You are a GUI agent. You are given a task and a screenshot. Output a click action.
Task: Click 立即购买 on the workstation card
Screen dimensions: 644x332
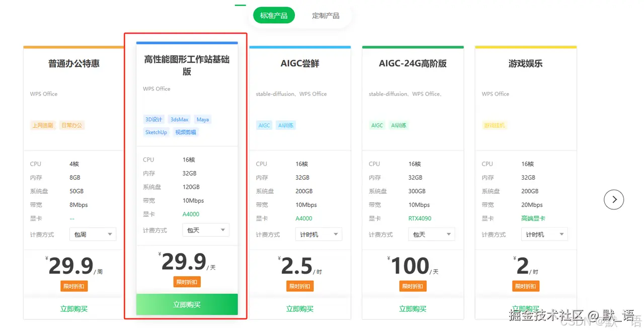pyautogui.click(x=187, y=304)
